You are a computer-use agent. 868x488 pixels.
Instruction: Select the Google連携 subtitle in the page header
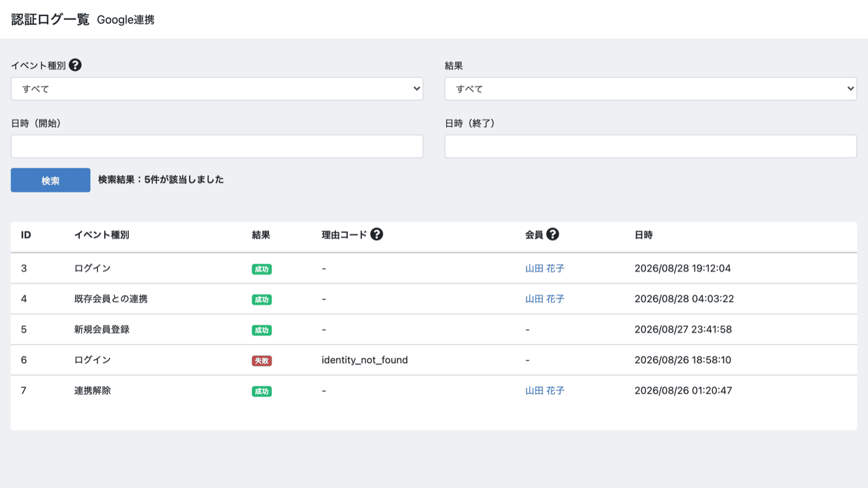coord(126,20)
